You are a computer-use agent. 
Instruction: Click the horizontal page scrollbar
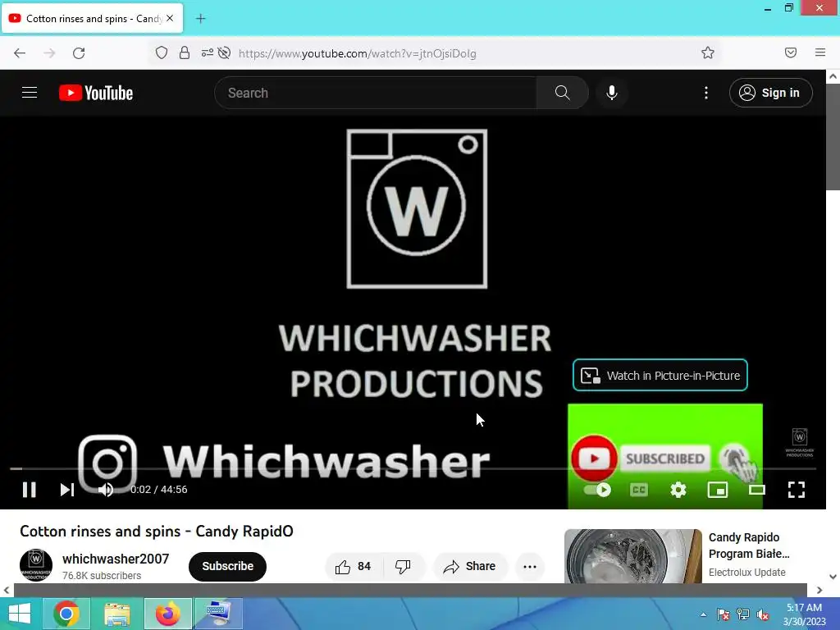click(410, 590)
